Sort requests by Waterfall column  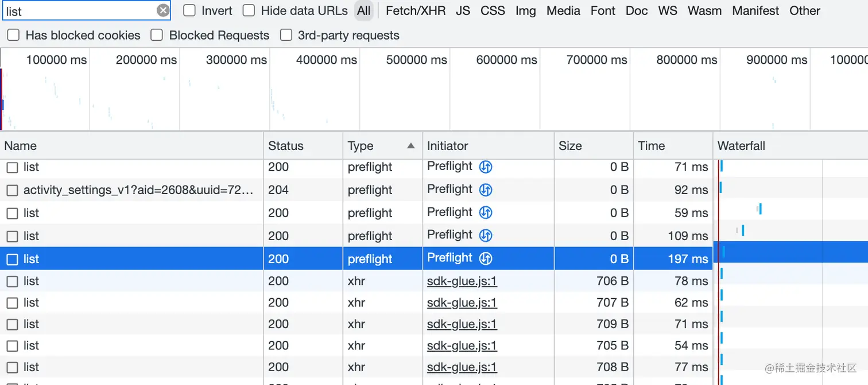[x=741, y=146]
